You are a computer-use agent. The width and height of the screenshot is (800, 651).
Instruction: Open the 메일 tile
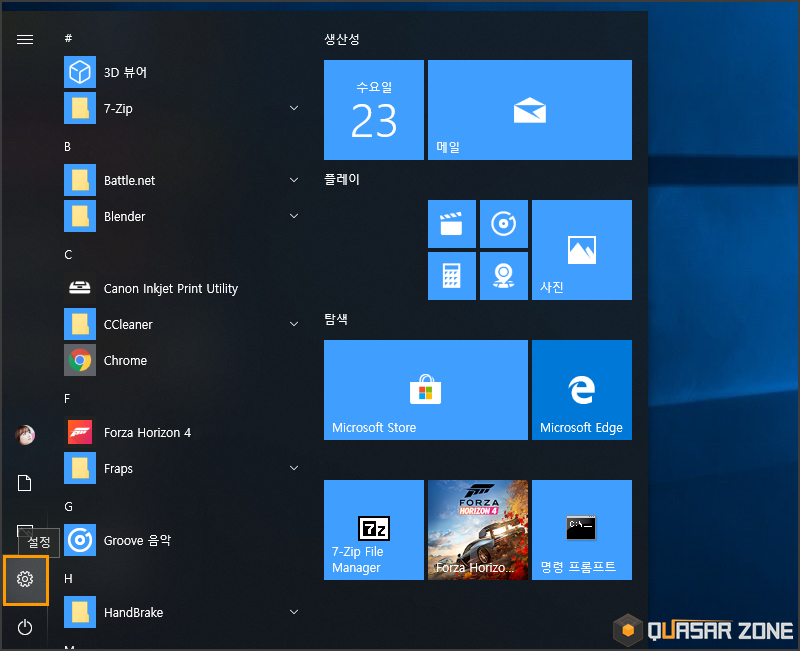530,110
